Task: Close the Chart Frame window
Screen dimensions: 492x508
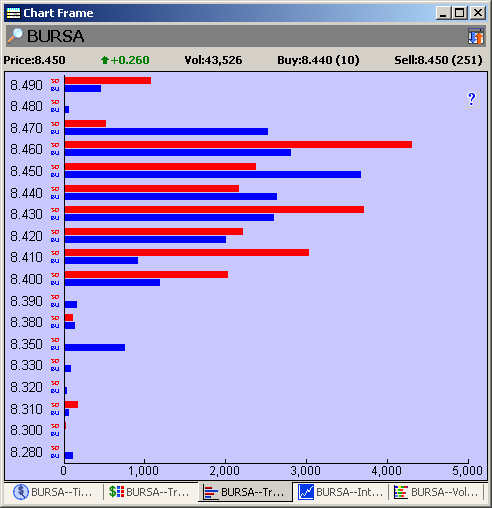Action: [x=477, y=13]
